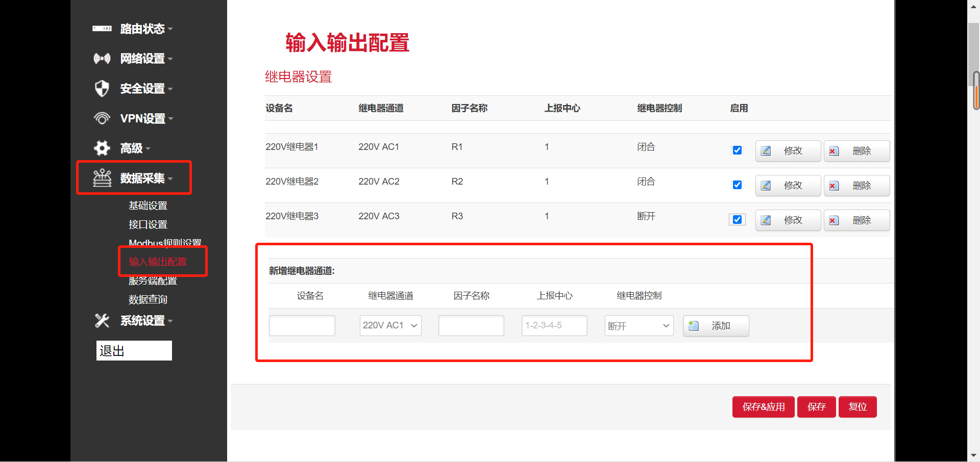The image size is (980, 462).
Task: Open the 断开 relay control dropdown
Action: tap(639, 325)
